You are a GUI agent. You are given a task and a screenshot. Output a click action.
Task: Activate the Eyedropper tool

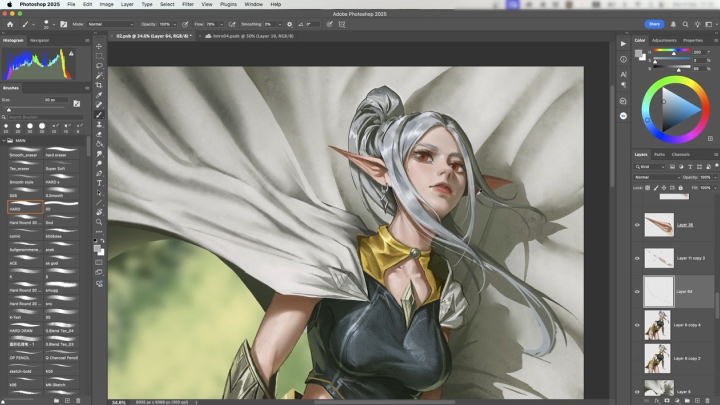pyautogui.click(x=99, y=95)
